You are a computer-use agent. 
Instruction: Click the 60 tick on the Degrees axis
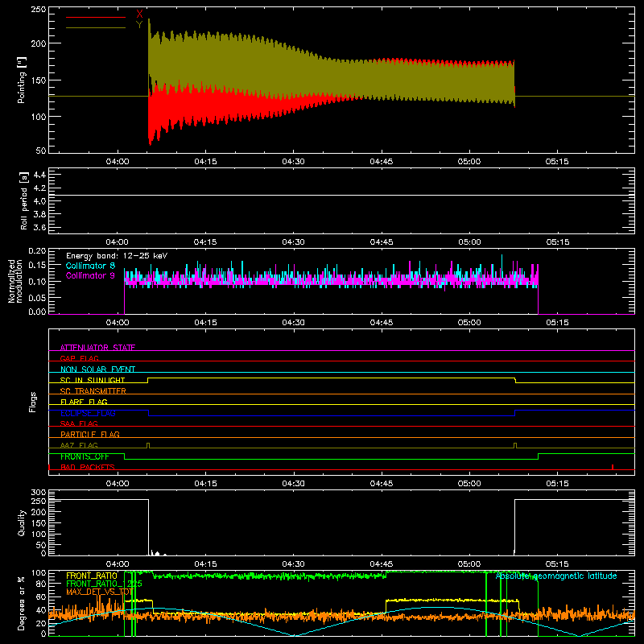pyautogui.click(x=41, y=597)
